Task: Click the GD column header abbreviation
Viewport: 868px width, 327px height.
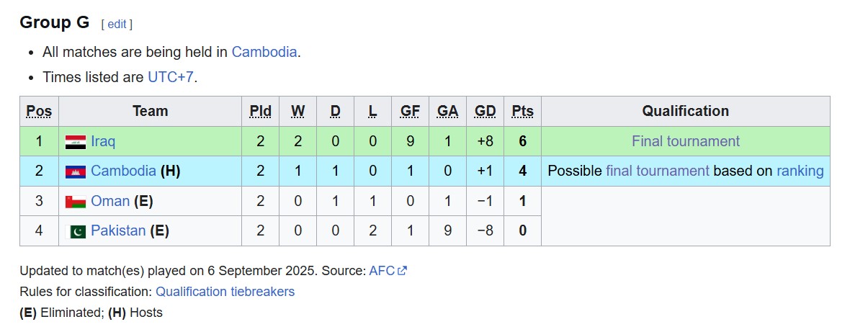Action: click(x=485, y=111)
